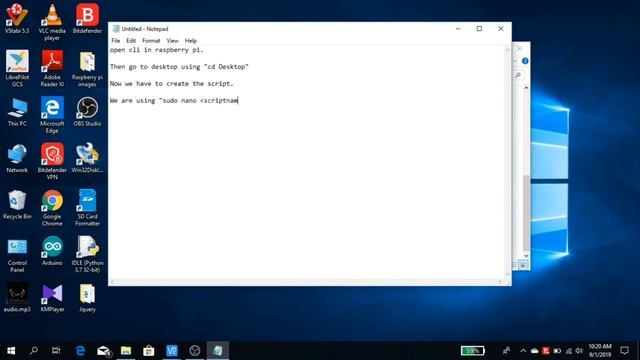
Task: Open the KMPlayer desktop shortcut
Action: 52,298
